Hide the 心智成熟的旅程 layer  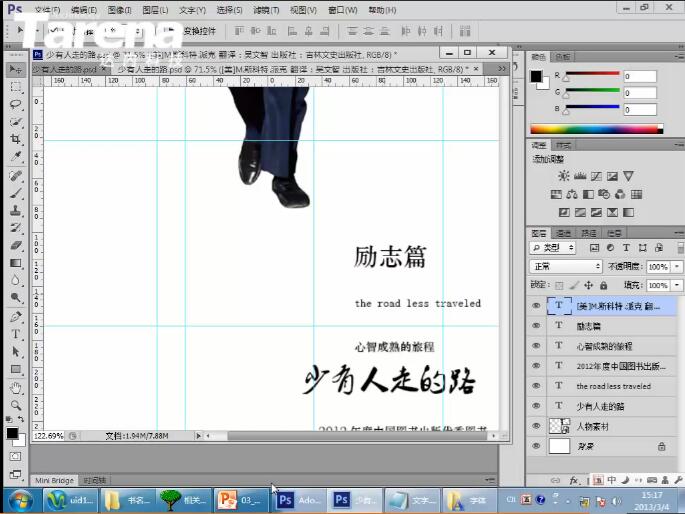click(x=536, y=346)
